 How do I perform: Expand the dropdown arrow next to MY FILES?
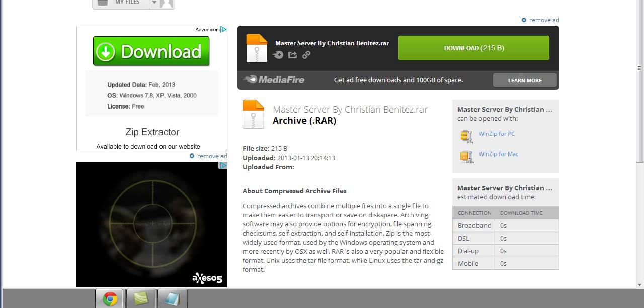(154, 3)
